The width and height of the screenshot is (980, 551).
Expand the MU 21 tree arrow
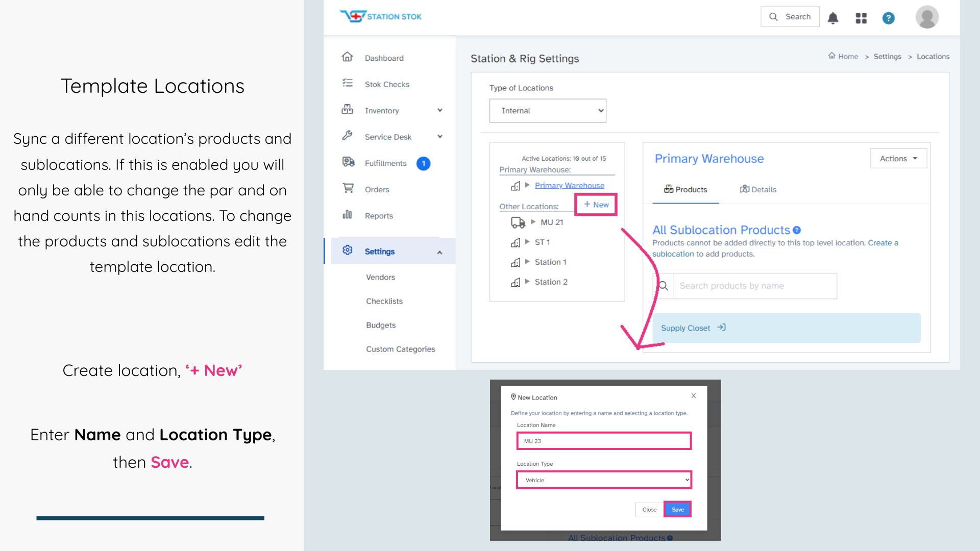click(533, 222)
